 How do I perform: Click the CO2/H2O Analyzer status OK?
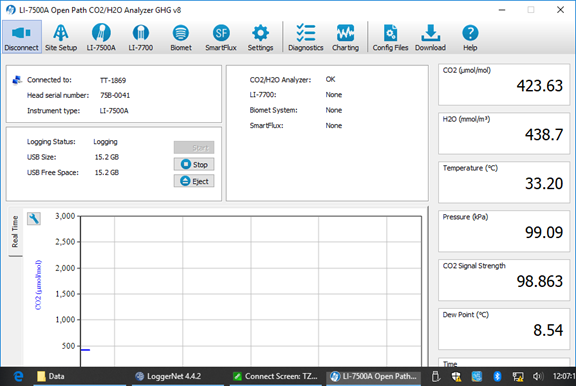point(330,79)
